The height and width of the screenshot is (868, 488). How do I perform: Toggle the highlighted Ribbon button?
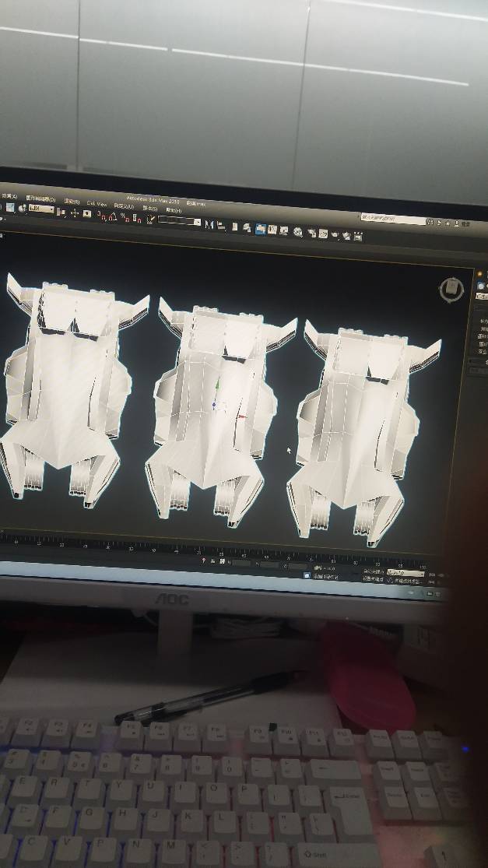coord(261,229)
